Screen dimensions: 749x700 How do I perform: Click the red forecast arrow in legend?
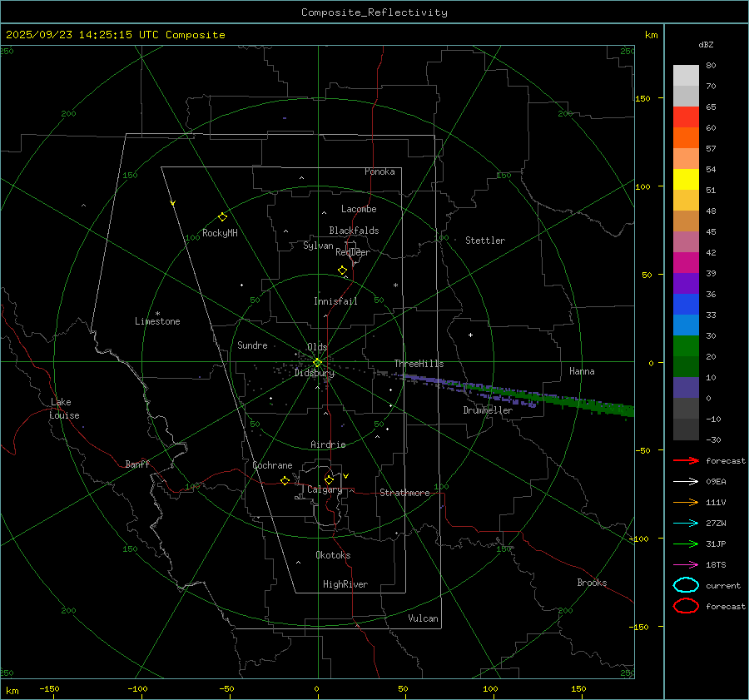[x=686, y=461]
